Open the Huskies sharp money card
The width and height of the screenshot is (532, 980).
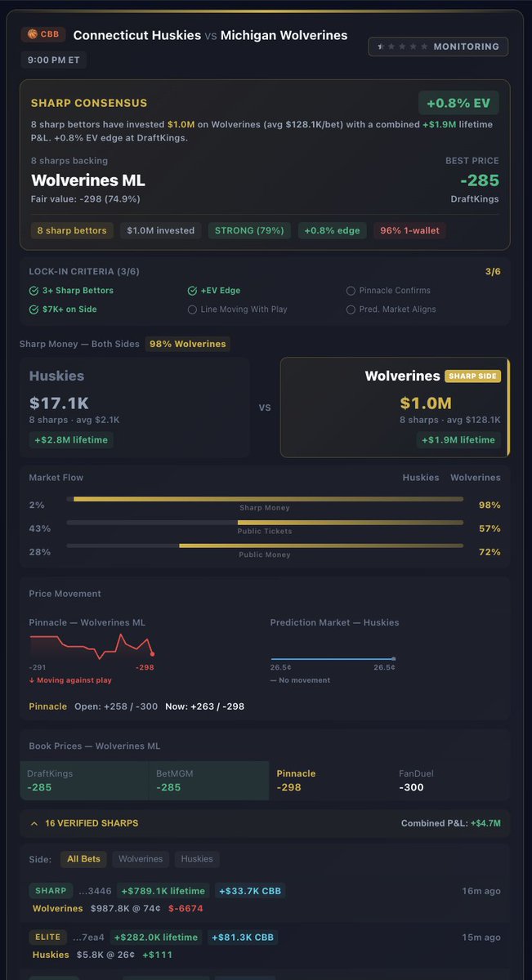click(135, 407)
